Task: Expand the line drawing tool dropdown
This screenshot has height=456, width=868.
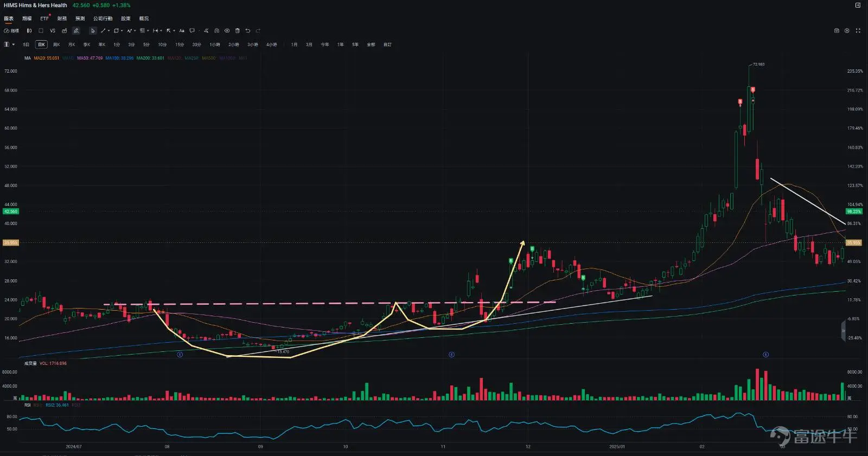Action: tap(108, 31)
